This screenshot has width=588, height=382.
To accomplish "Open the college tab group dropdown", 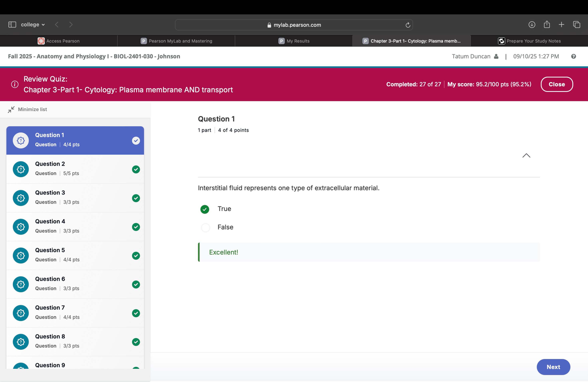I will pyautogui.click(x=33, y=24).
